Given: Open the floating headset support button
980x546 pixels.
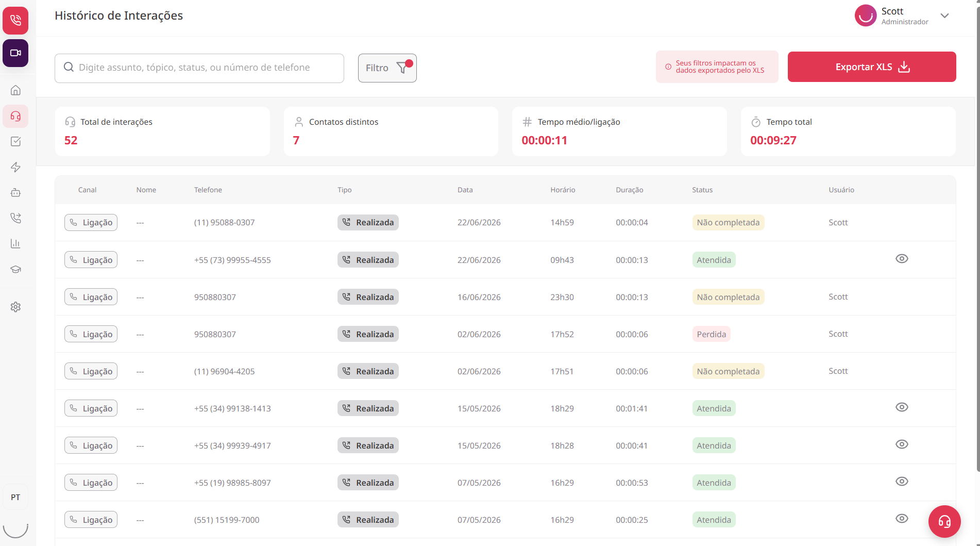Looking at the screenshot, I should [x=944, y=521].
